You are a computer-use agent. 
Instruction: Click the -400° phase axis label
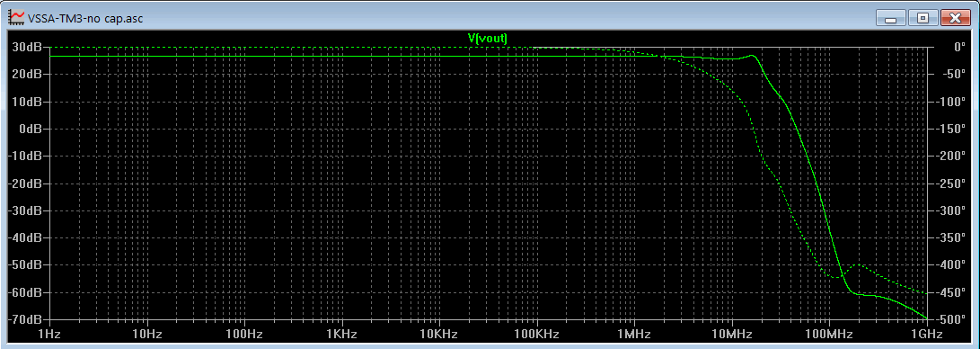click(x=950, y=264)
